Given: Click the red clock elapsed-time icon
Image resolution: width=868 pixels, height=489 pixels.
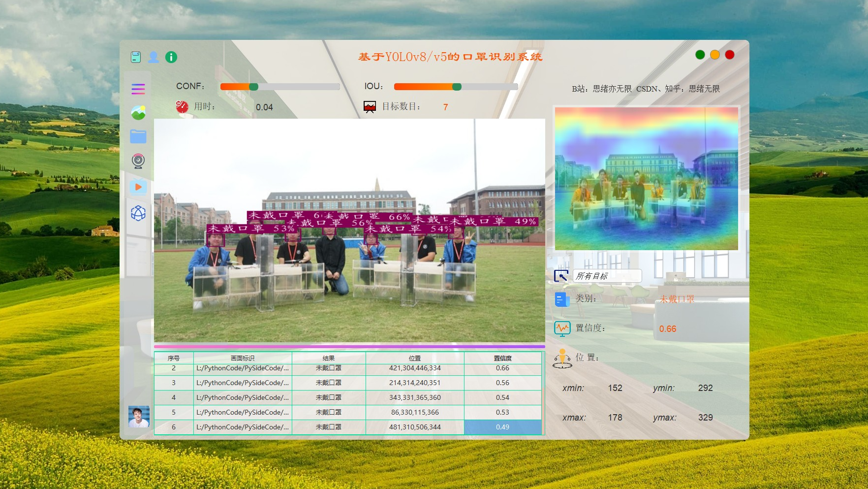Looking at the screenshot, I should point(182,106).
